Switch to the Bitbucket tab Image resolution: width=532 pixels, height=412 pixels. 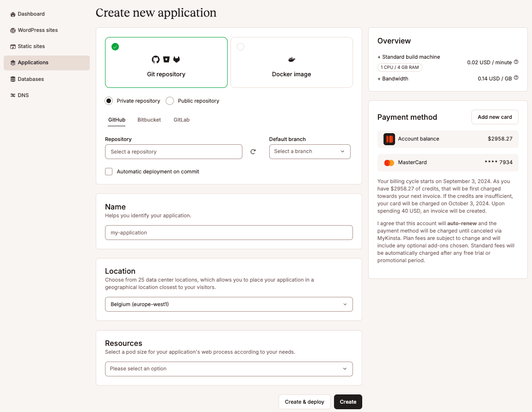coord(149,120)
